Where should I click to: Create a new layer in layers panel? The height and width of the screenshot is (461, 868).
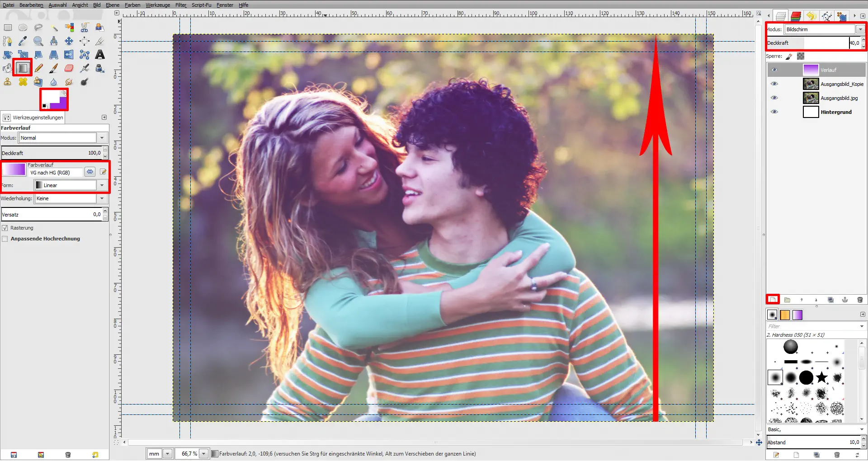(x=773, y=300)
